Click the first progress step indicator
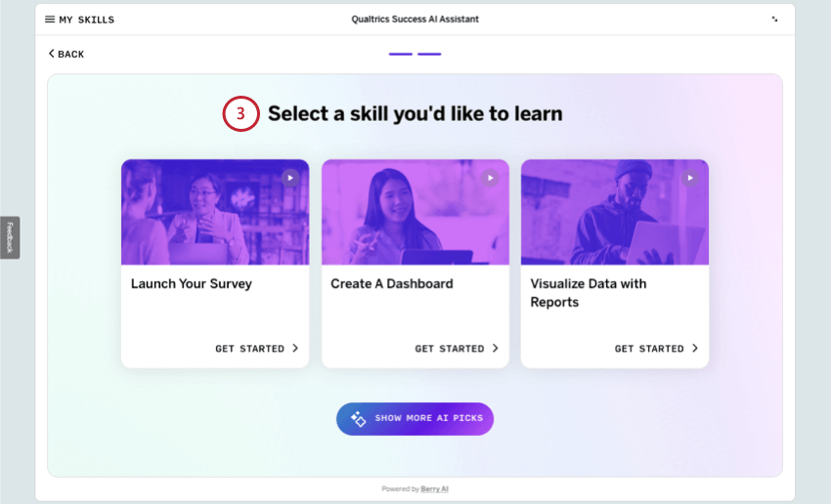This screenshot has width=831, height=504. click(401, 54)
